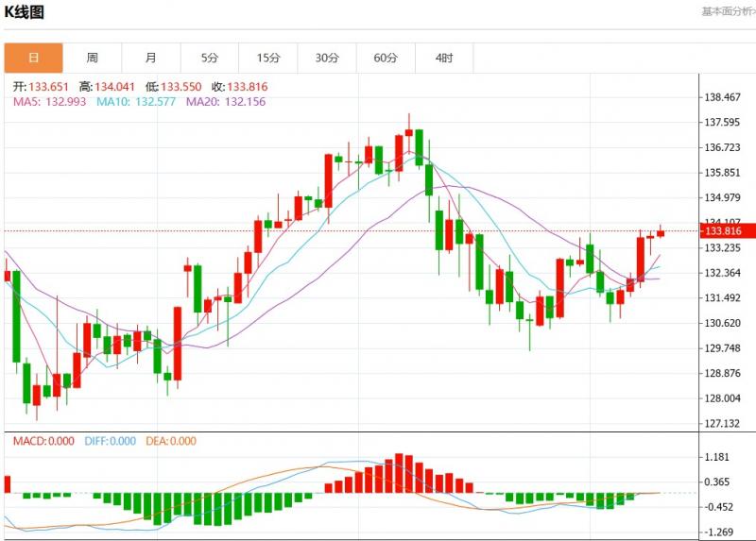The image size is (756, 541).
Task: Click the K线图 title
Action: pos(24,12)
